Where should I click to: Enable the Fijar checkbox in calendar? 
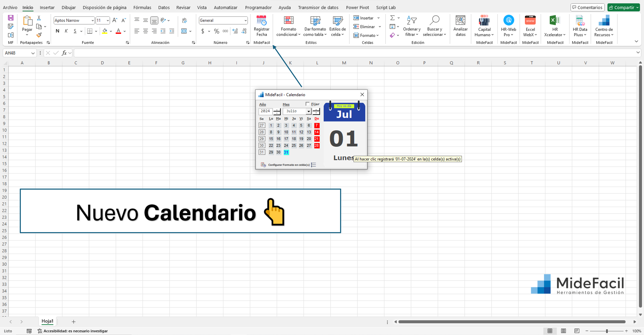[x=308, y=104]
